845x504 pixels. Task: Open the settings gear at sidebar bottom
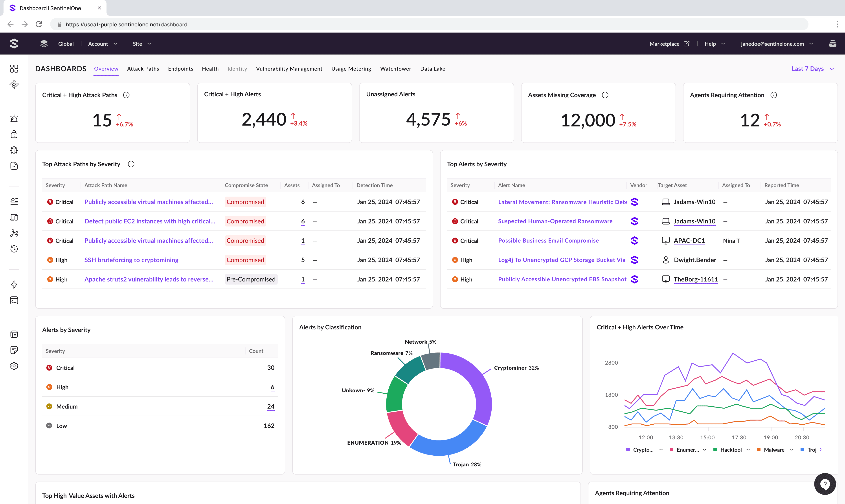point(14,366)
